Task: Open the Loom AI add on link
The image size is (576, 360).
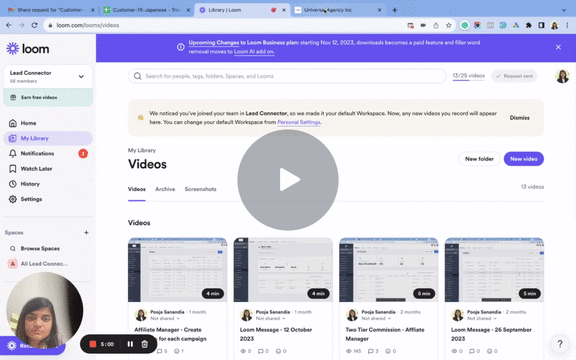Action: [254, 52]
